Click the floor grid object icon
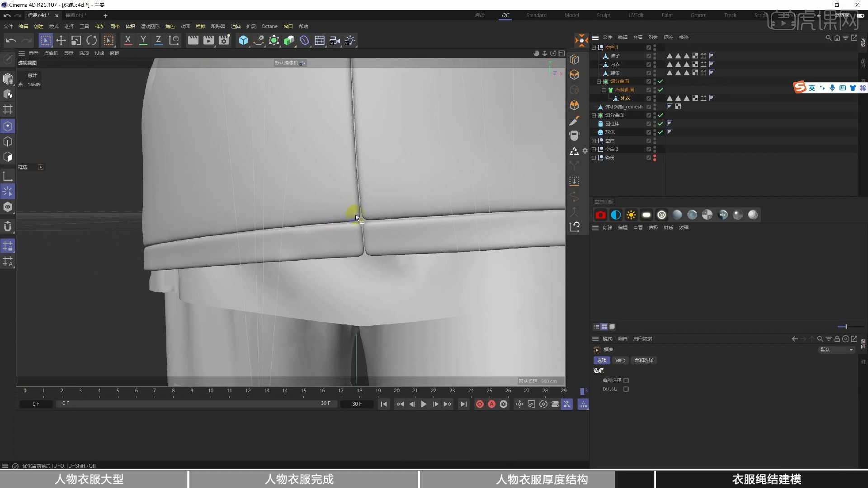 pyautogui.click(x=320, y=41)
